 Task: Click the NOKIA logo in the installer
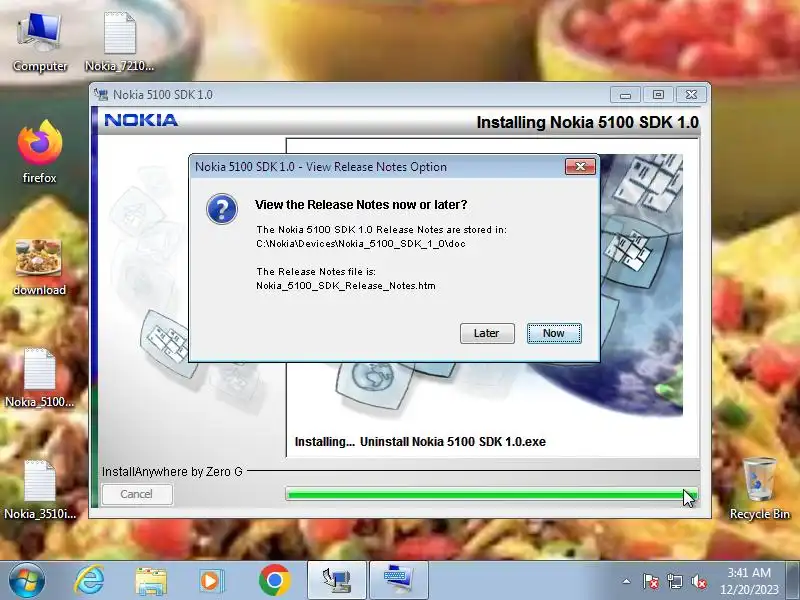click(141, 120)
